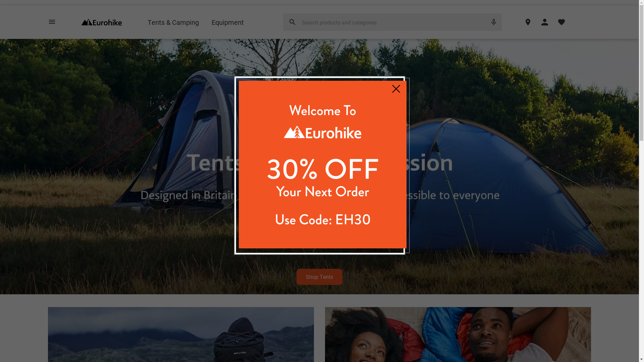The width and height of the screenshot is (644, 362).
Task: Activate voice search microphone icon
Action: point(493,22)
